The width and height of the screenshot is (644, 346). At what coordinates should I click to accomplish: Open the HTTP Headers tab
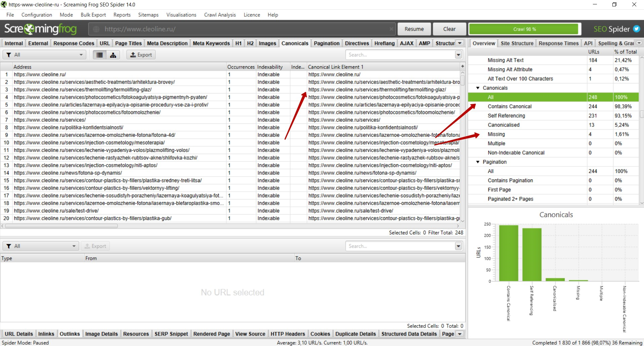click(x=288, y=334)
